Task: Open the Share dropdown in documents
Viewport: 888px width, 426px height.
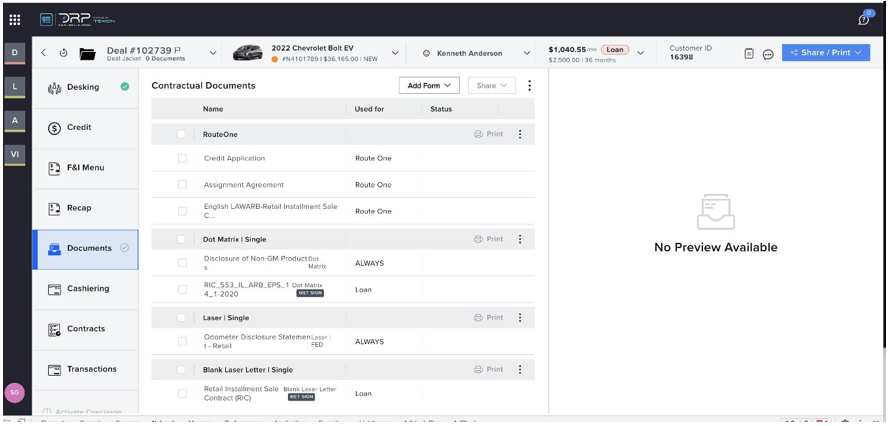Action: [x=492, y=86]
